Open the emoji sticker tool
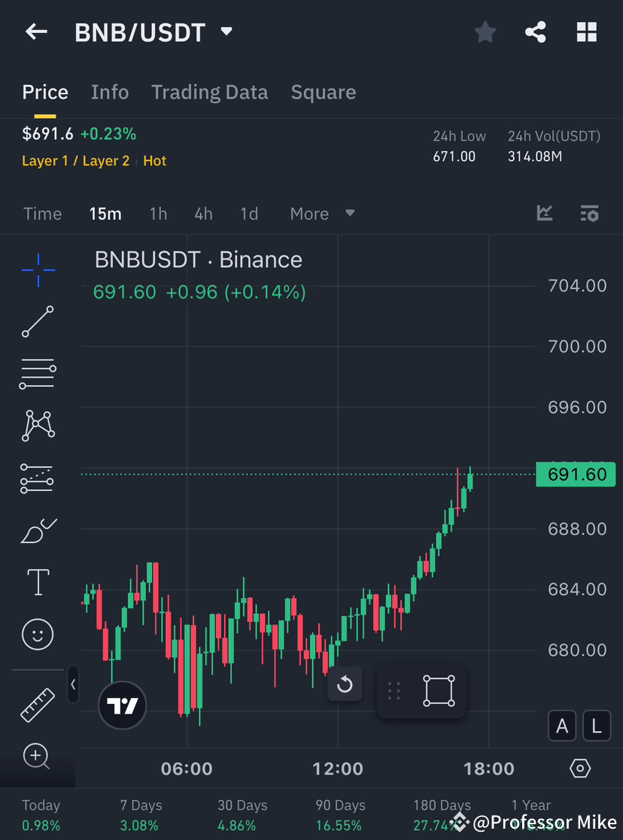Screen dimensions: 623x840 (38, 634)
